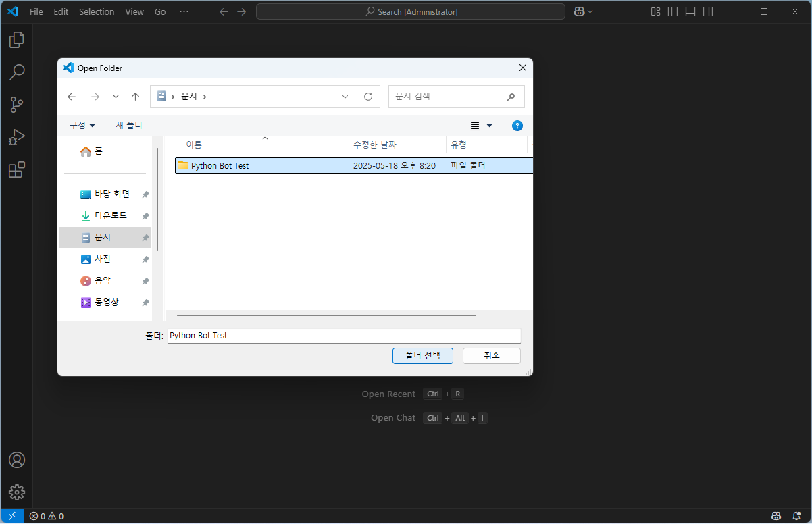Image resolution: width=812 pixels, height=524 pixels.
Task: Open the dialog help question mark
Action: click(x=517, y=126)
